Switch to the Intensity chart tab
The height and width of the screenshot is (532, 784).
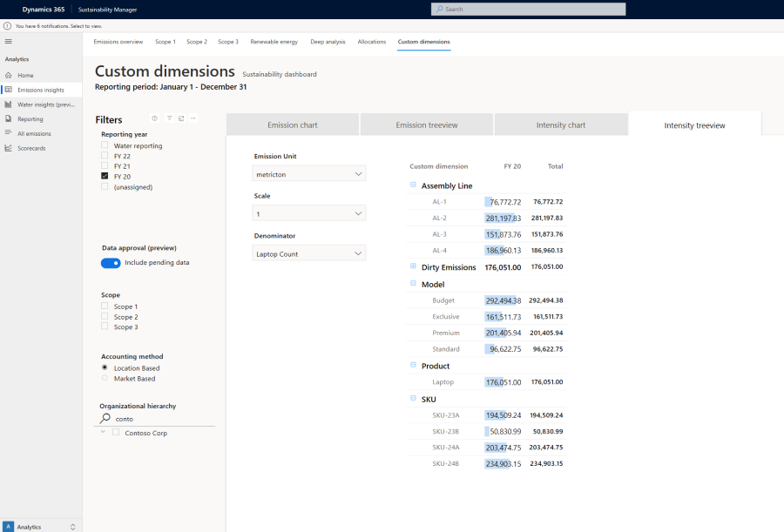pyautogui.click(x=561, y=124)
